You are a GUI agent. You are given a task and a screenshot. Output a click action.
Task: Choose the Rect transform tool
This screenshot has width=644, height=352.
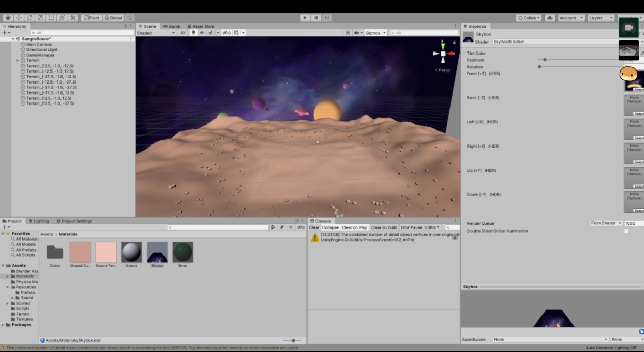(51, 18)
